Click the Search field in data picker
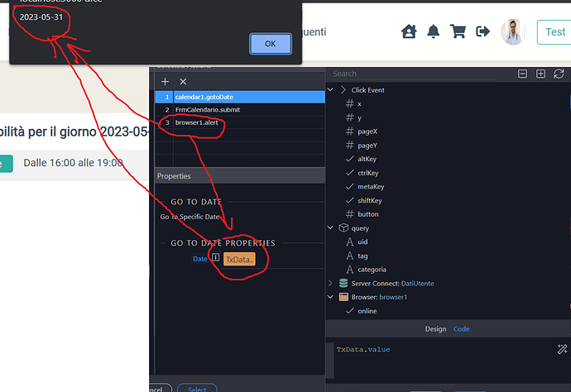The height and width of the screenshot is (392, 571). point(413,74)
